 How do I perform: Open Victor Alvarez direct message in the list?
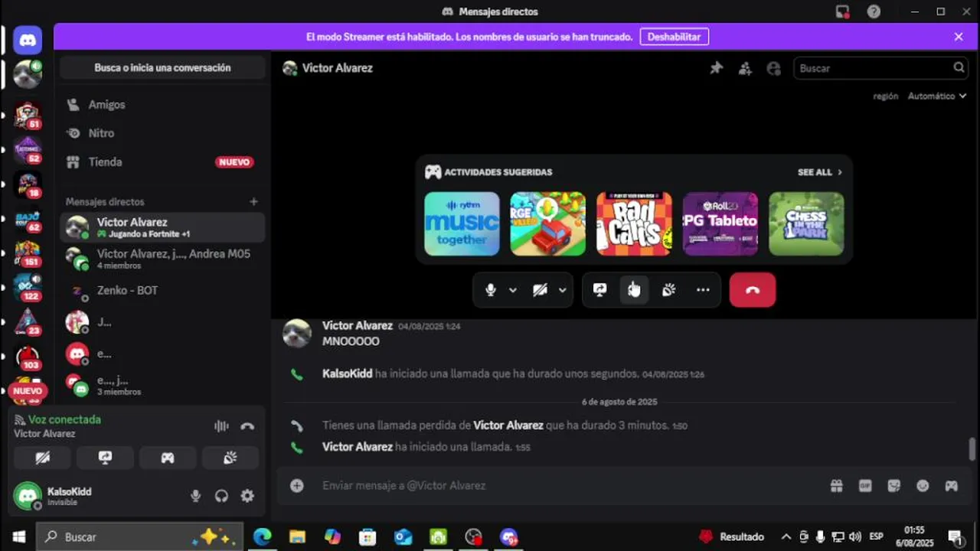(162, 227)
